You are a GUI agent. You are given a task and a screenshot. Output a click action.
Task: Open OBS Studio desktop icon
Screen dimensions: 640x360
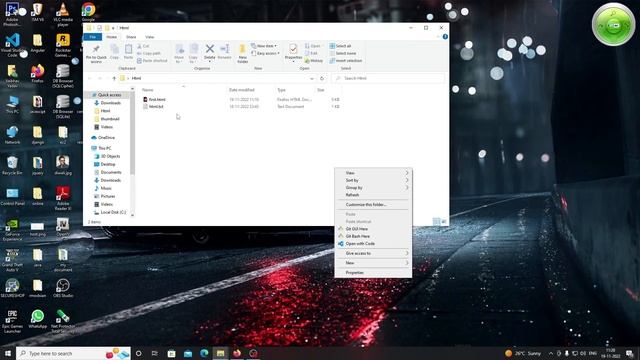coord(62,288)
